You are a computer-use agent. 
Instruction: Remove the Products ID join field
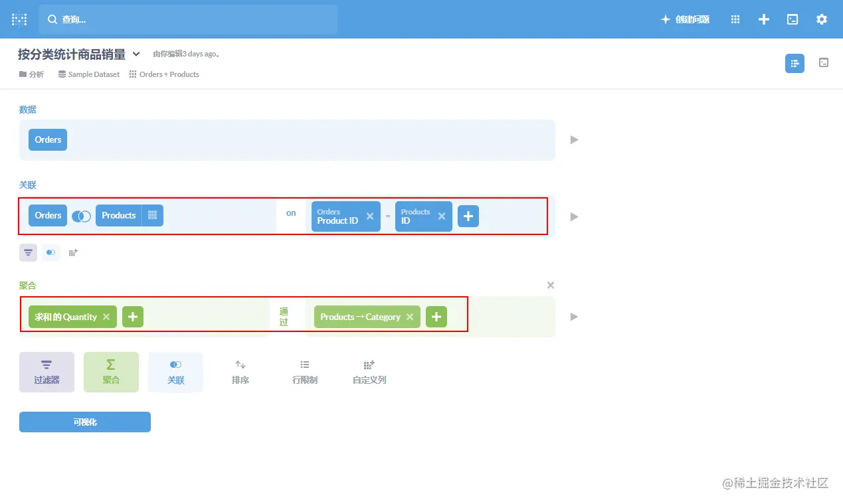click(x=442, y=216)
